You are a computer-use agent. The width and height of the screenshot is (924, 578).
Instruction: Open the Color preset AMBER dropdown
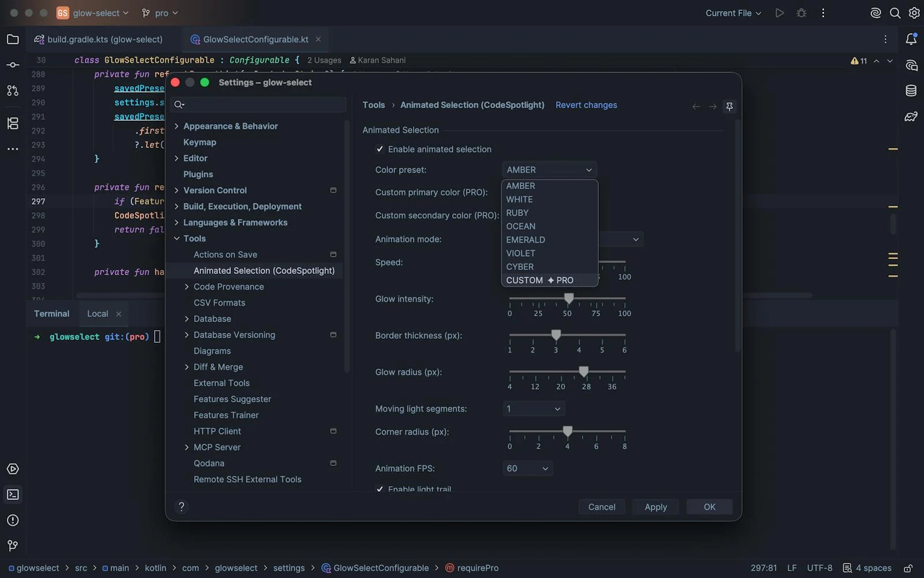click(549, 169)
